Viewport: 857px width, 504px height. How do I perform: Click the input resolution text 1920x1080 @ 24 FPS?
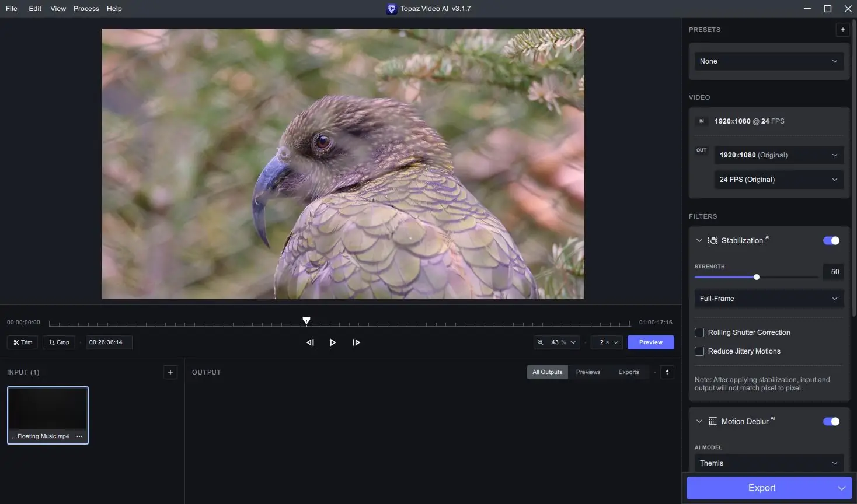[x=750, y=121]
